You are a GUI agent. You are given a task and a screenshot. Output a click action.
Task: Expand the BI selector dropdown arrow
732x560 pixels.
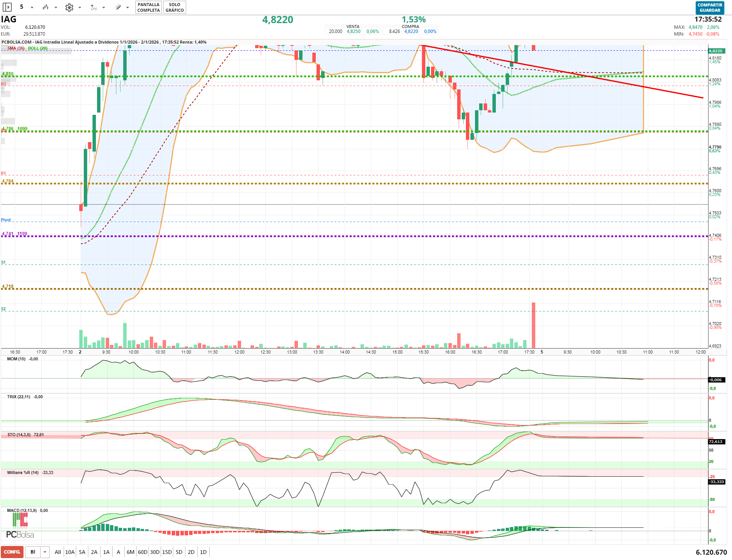45,552
